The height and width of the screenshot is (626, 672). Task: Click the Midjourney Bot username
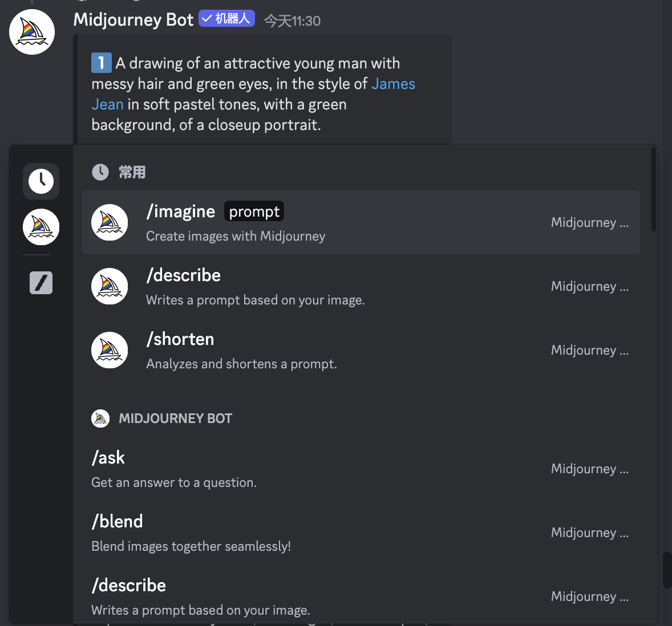coord(133,20)
